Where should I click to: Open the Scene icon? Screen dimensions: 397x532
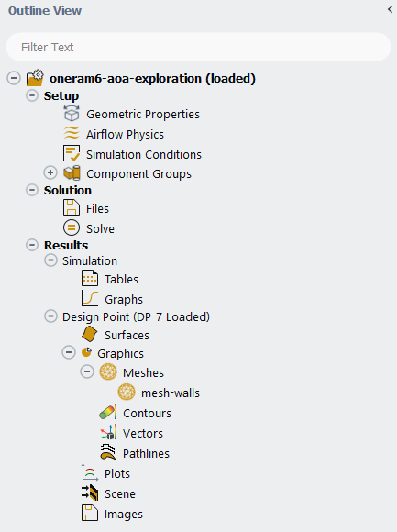click(x=90, y=493)
